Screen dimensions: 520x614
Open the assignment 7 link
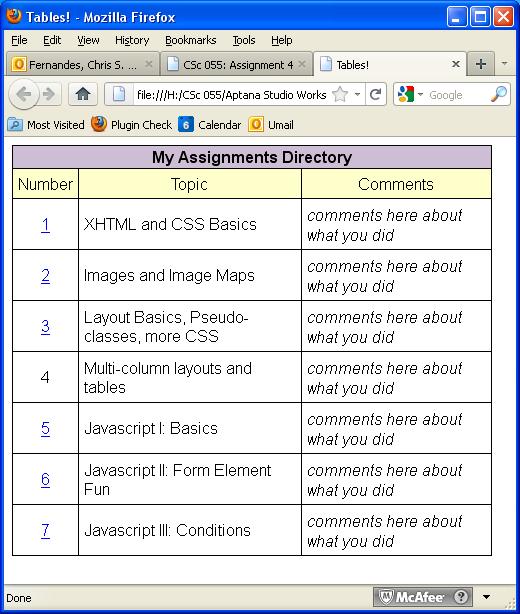pyautogui.click(x=45, y=530)
